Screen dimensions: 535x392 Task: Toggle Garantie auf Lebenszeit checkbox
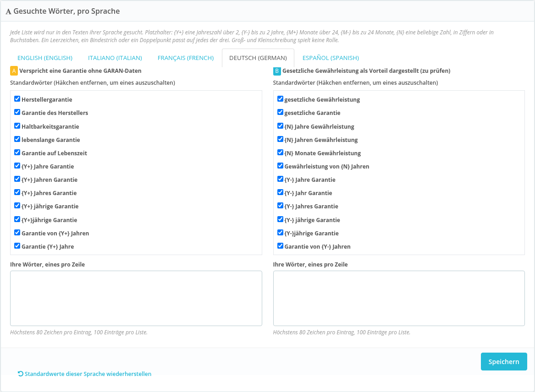click(x=17, y=152)
